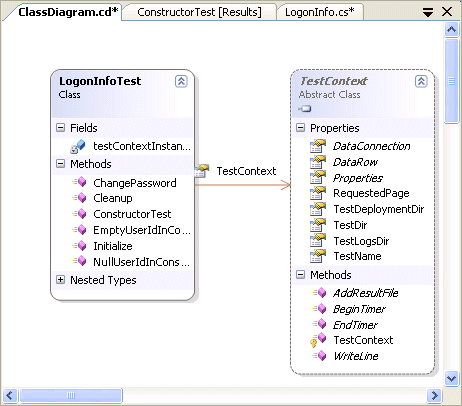462x406 pixels.
Task: Click the NullUserIdInCons... method icon
Action: (79, 261)
